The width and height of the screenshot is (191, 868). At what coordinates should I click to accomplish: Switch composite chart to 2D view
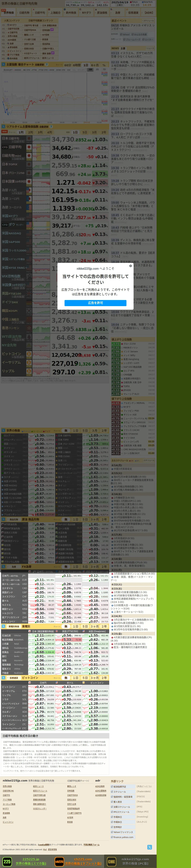click(x=97, y=70)
